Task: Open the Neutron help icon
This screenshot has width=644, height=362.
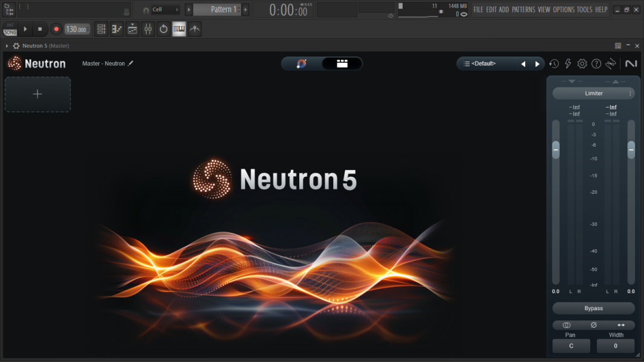Action: [596, 64]
